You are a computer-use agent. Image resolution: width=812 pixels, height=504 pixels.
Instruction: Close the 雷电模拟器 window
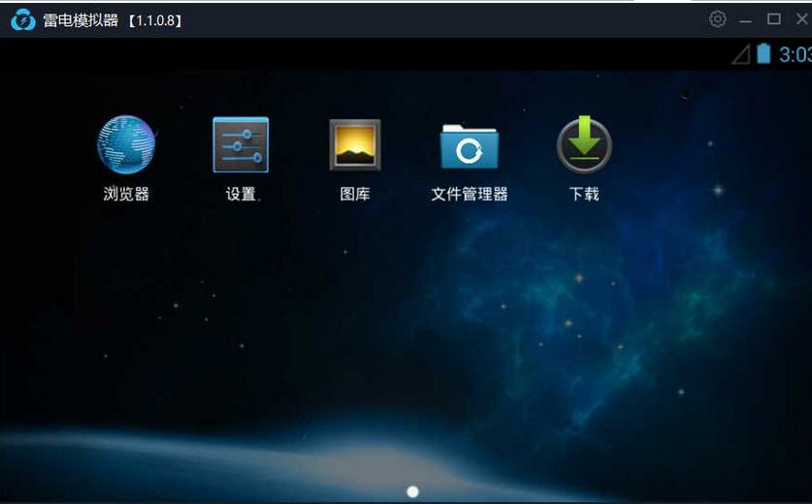click(801, 19)
